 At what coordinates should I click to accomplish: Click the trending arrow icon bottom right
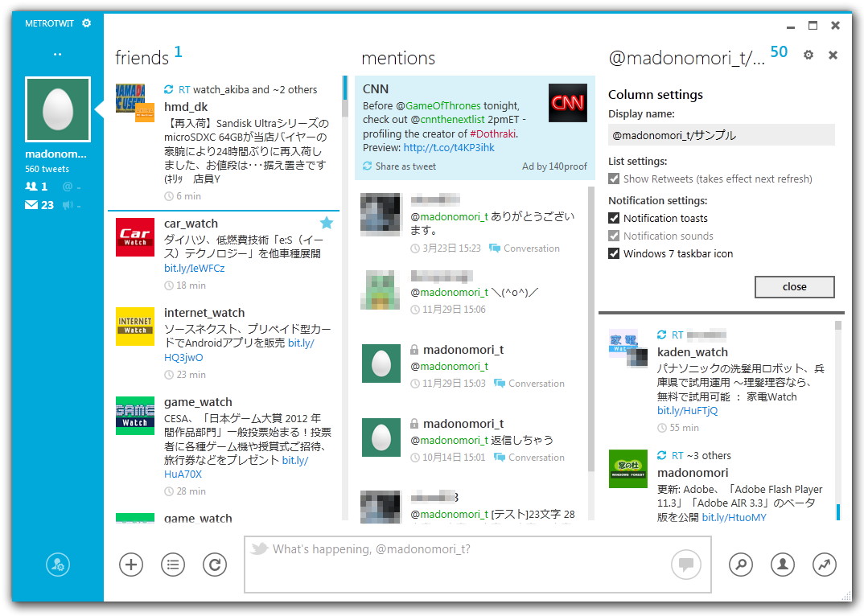[825, 565]
